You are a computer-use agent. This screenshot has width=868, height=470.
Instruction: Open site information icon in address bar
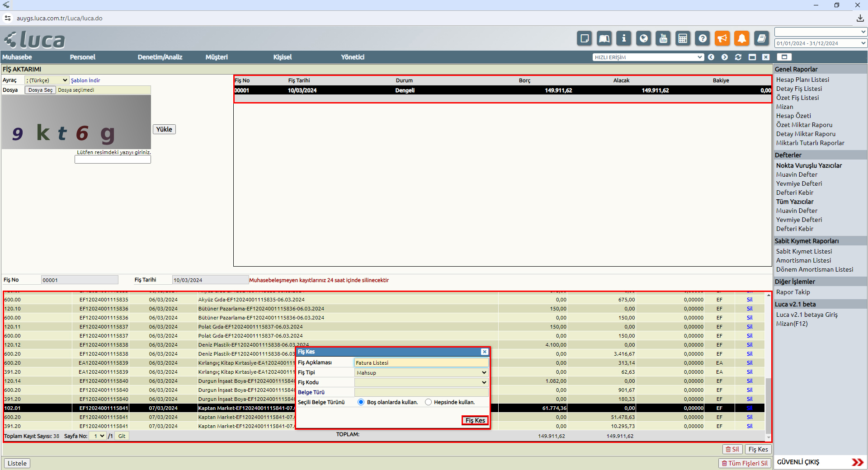[8, 18]
